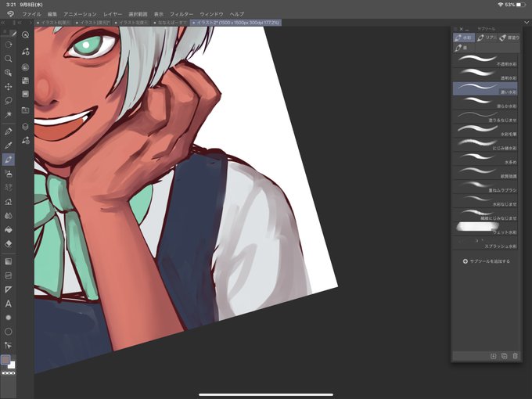The height and width of the screenshot is (399, 532).
Task: Choose the 滑らか水彩 brush
Action: tap(485, 102)
